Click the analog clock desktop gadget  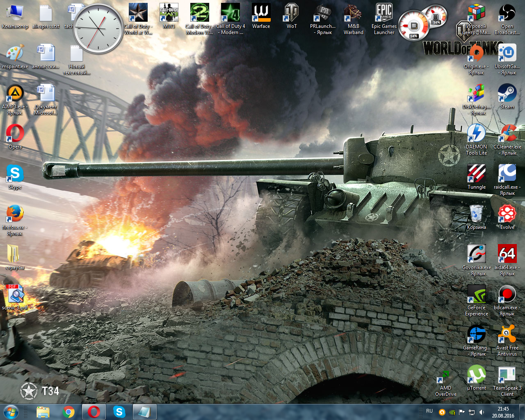click(98, 29)
